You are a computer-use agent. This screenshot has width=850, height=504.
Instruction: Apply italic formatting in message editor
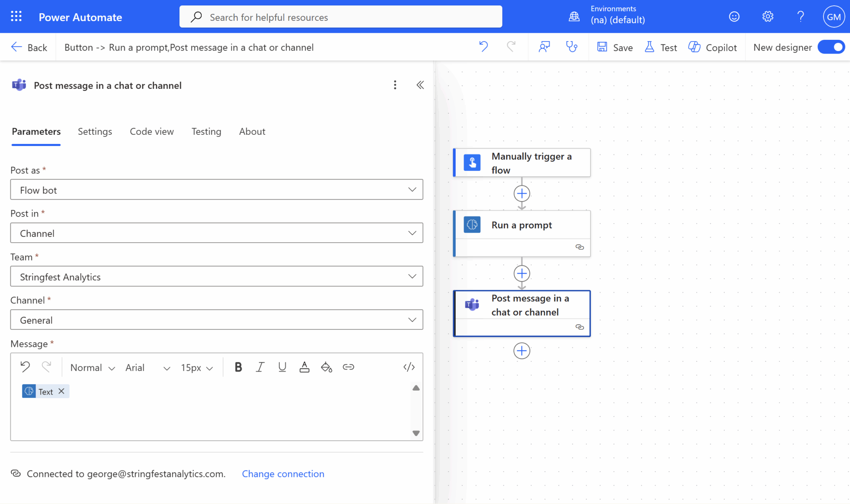(x=260, y=367)
